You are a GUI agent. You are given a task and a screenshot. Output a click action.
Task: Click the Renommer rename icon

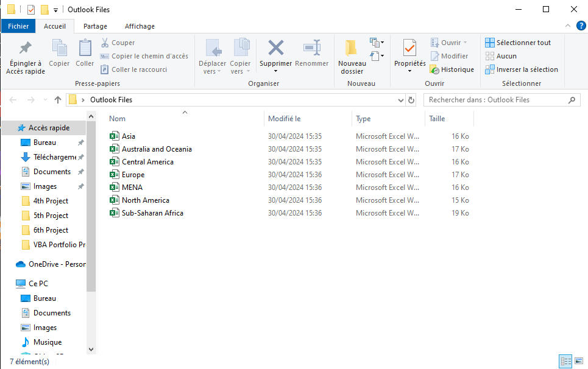[x=311, y=48]
